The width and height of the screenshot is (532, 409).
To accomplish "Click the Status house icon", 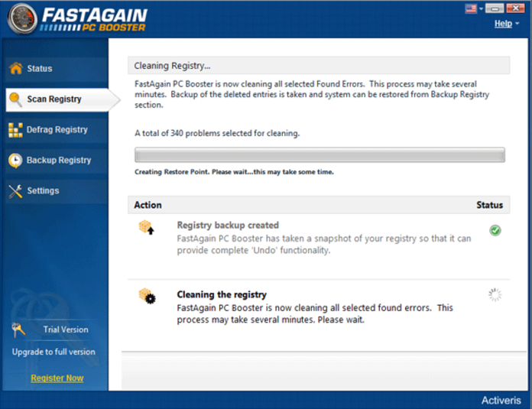I will point(15,69).
